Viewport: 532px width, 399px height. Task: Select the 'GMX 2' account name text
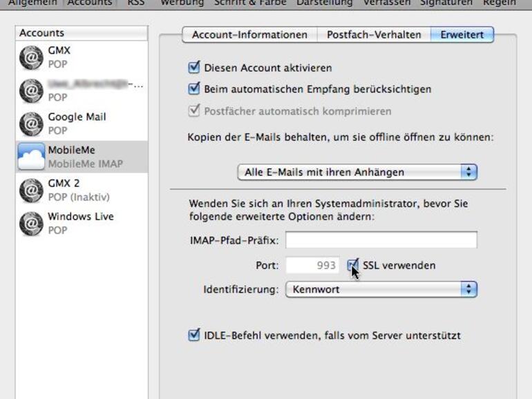[64, 184]
